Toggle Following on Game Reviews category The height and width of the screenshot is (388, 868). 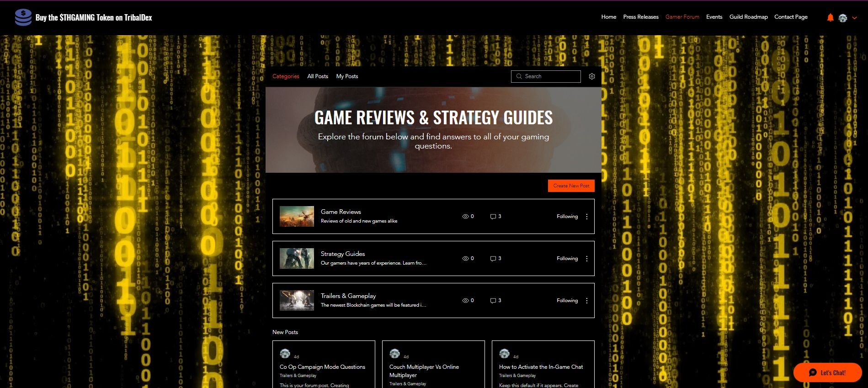pyautogui.click(x=567, y=217)
